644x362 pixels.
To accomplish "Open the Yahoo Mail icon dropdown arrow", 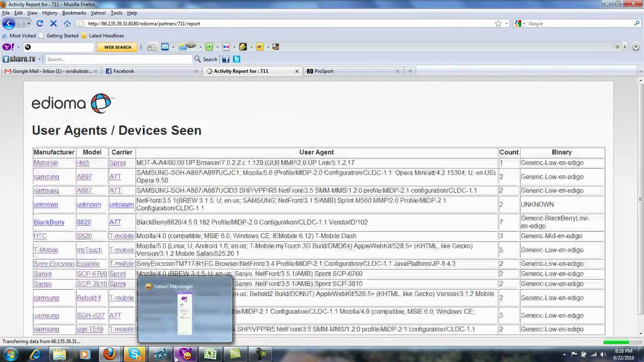I will (173, 47).
